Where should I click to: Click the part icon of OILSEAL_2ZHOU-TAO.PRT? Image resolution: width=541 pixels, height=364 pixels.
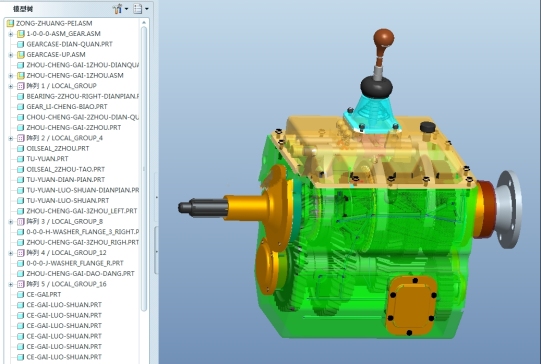(21, 169)
